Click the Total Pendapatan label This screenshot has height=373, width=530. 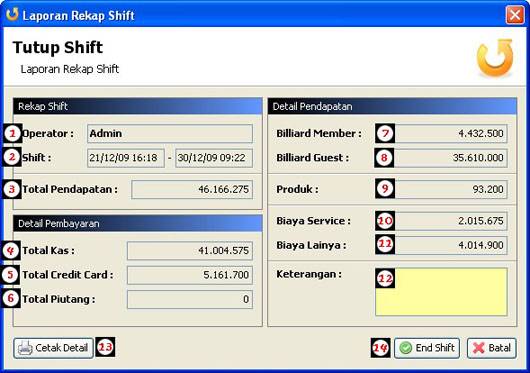(x=70, y=189)
